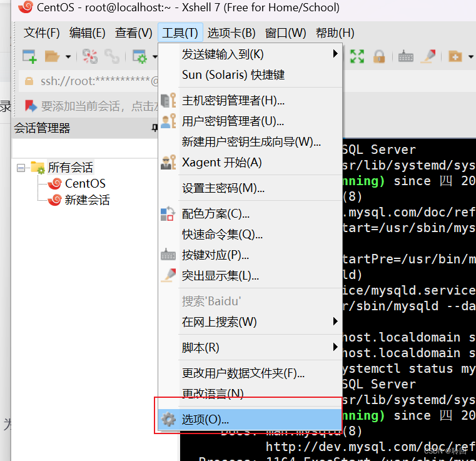Open the 文件(F) menu
This screenshot has width=476, height=461.
click(x=41, y=33)
